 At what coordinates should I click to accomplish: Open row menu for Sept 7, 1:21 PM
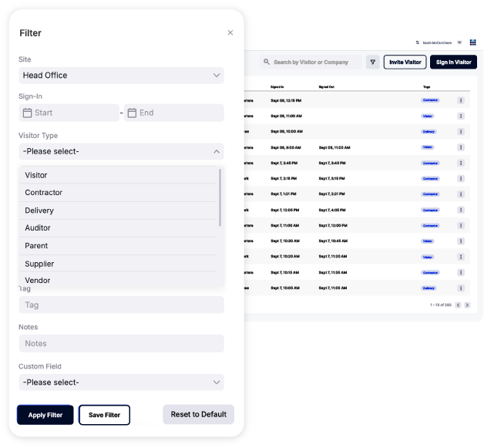461,194
